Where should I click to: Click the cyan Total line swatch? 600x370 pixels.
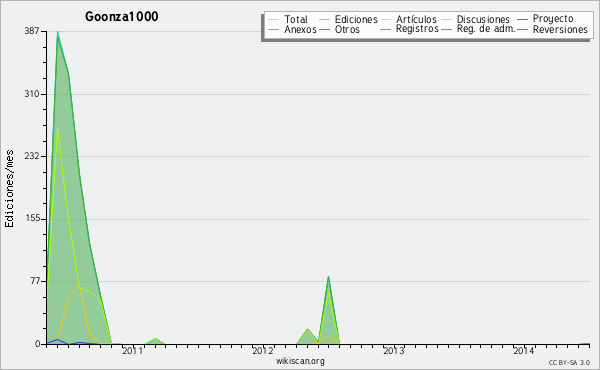(274, 20)
